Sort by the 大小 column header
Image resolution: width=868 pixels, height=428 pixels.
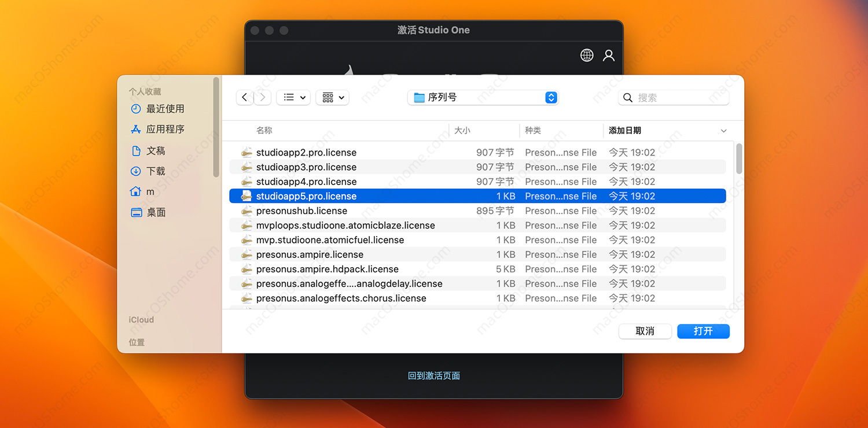[462, 131]
